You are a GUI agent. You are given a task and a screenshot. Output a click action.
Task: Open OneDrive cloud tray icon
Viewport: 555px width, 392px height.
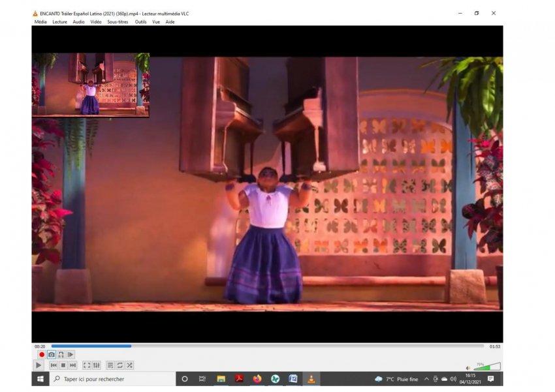coord(444,379)
